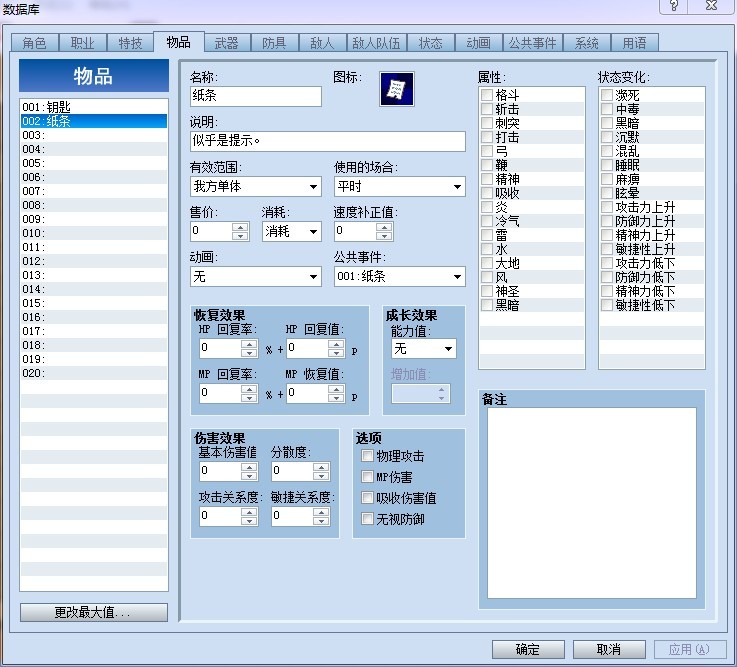This screenshot has width=737, height=667.
Task: Select item 002:纸条 in list
Action: tap(94, 121)
